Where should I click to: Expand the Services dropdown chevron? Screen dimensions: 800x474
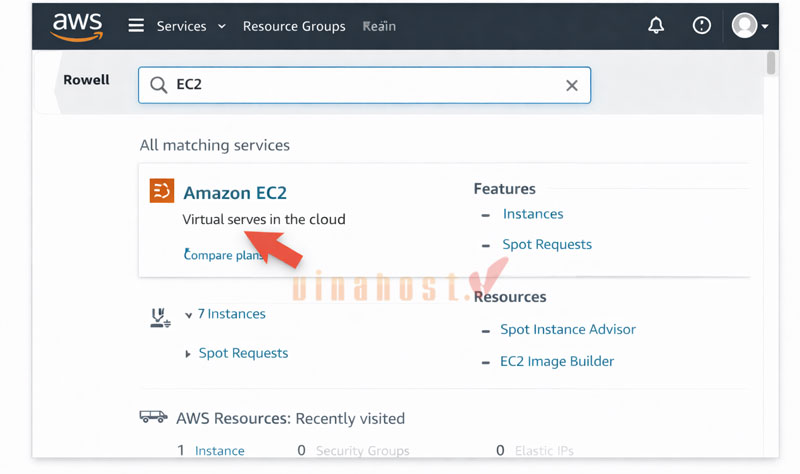[x=221, y=26]
